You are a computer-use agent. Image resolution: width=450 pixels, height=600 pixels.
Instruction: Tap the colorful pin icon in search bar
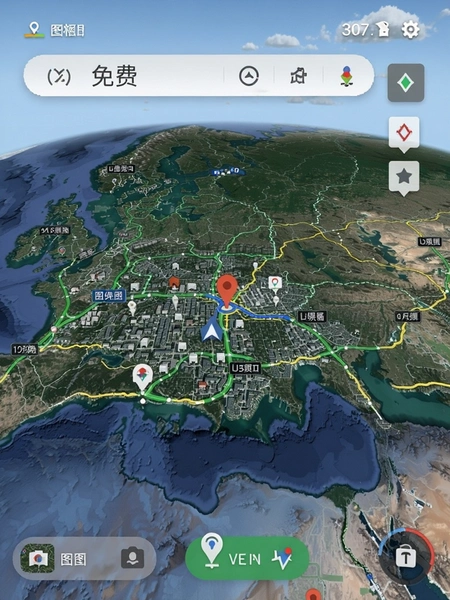pos(346,75)
